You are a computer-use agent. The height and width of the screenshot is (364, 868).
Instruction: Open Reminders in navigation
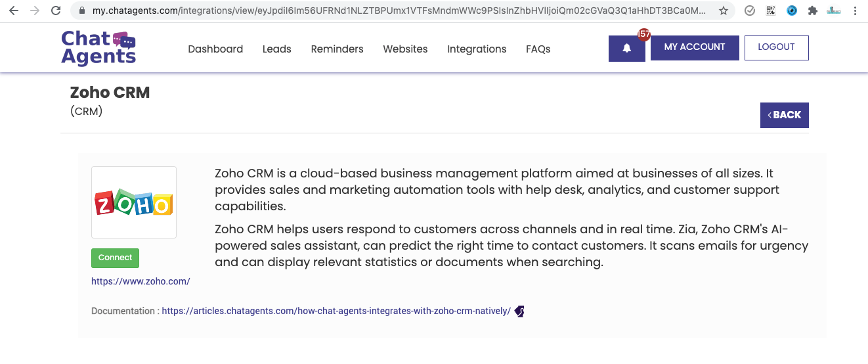pyautogui.click(x=337, y=49)
